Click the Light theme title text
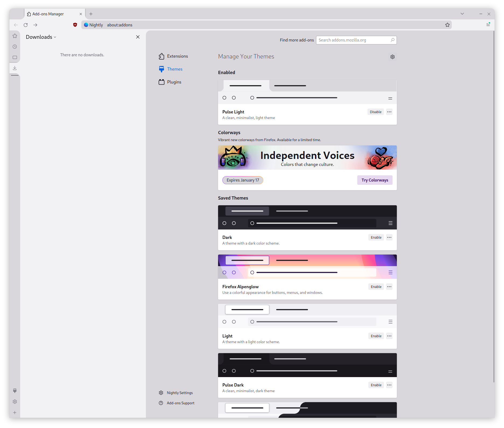This screenshot has height=428, width=504. (x=227, y=336)
